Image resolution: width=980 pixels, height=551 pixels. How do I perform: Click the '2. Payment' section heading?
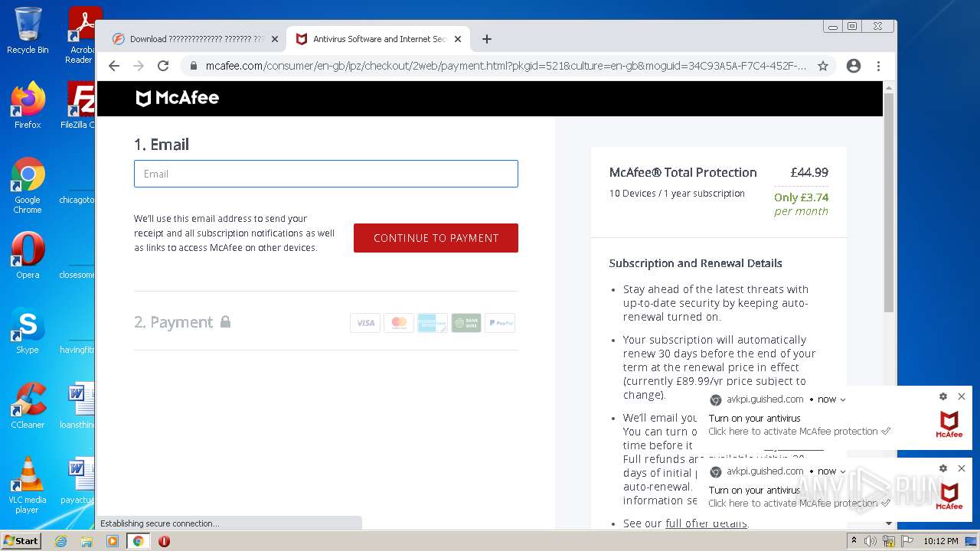click(x=174, y=322)
